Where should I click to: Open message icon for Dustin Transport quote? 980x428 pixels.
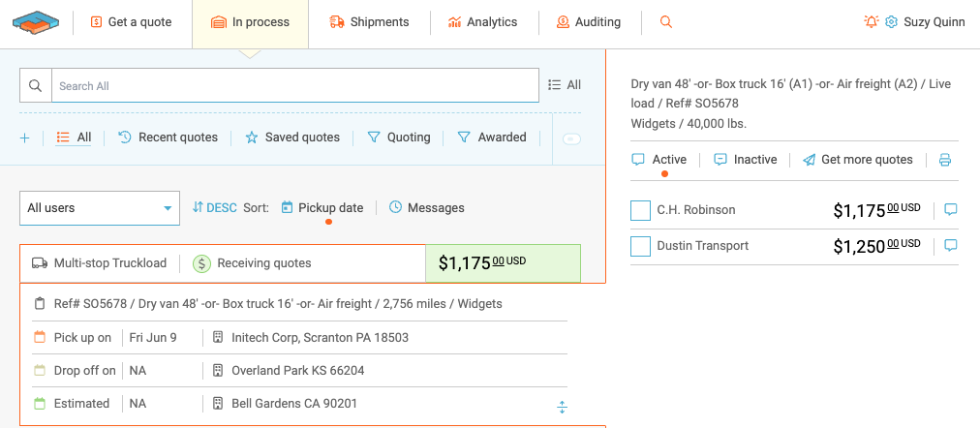(x=950, y=245)
